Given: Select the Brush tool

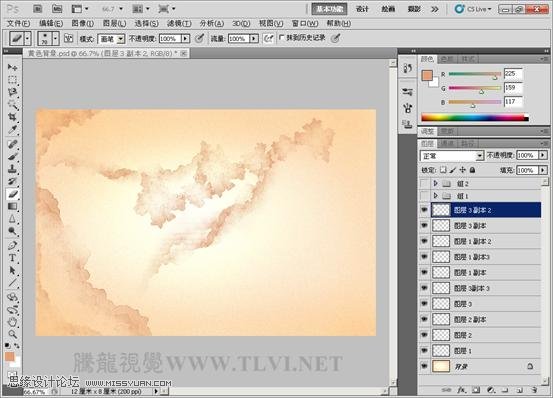Looking at the screenshot, I should point(13,157).
